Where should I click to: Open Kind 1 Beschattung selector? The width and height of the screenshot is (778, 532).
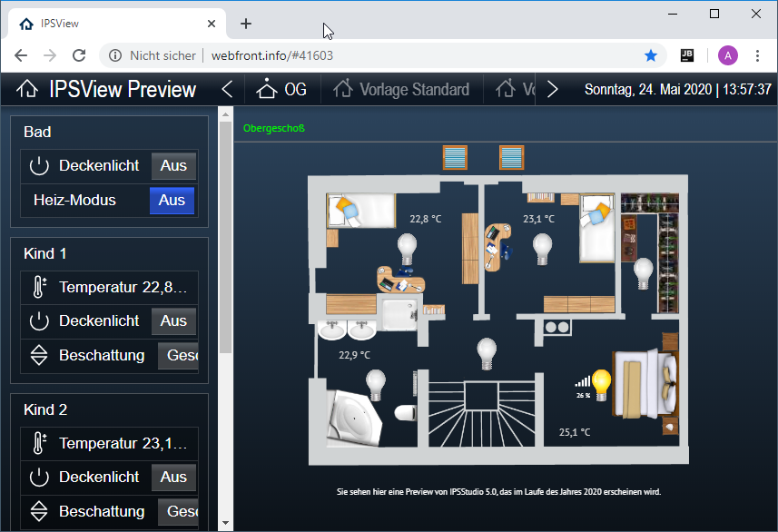(179, 356)
